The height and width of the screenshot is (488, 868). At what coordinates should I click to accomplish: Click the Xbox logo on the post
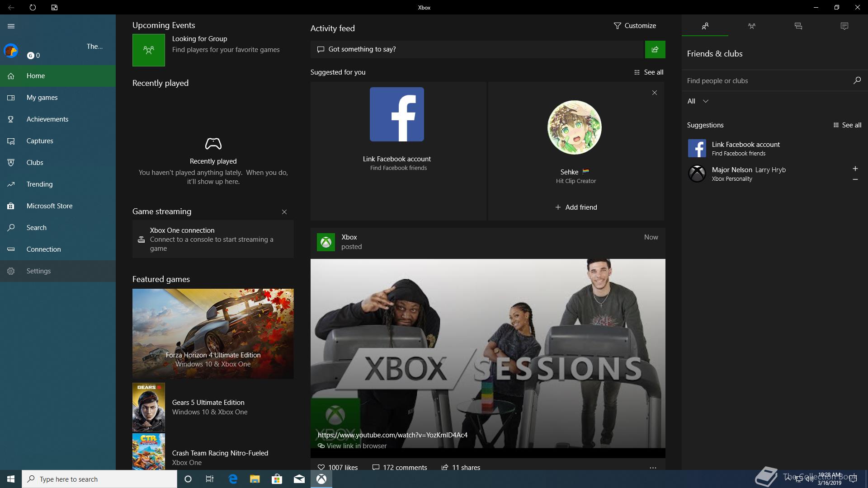pos(326,242)
